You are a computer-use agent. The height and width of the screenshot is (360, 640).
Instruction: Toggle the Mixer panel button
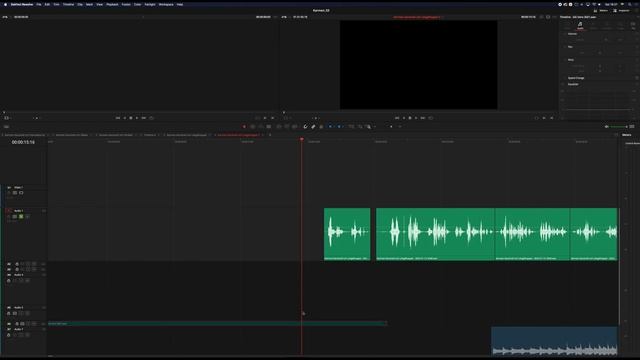(601, 11)
